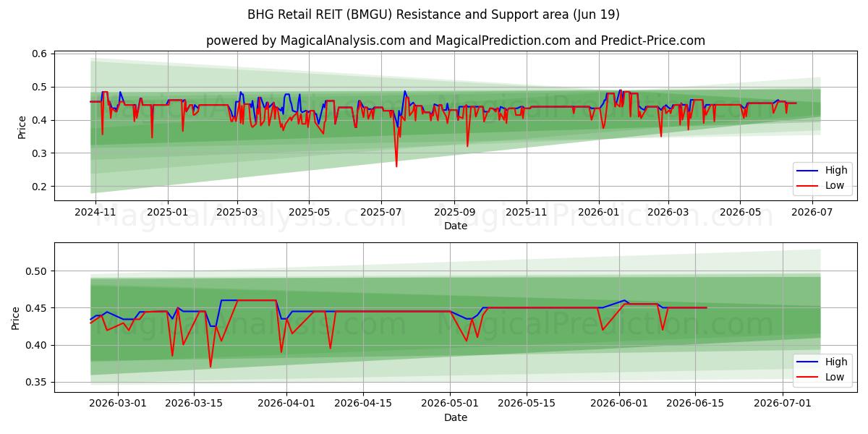
Task: Click the '2025-01' date tick label
Action: [x=168, y=212]
